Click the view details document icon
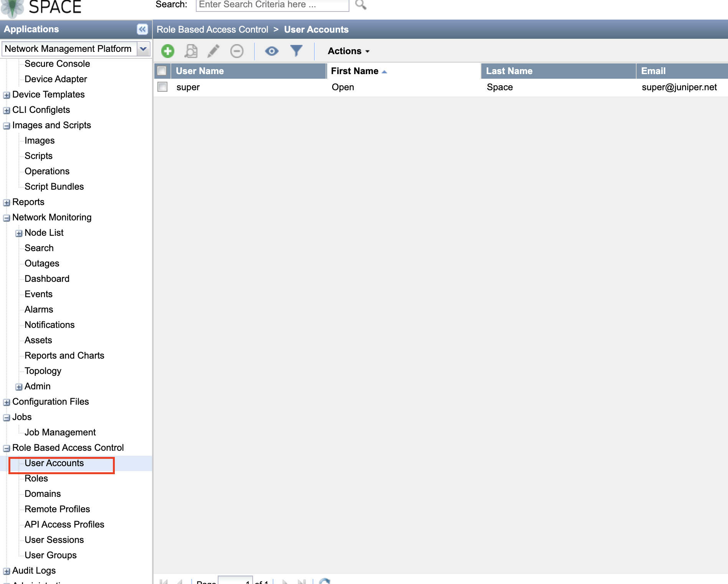Image resolution: width=728 pixels, height=584 pixels. (x=191, y=51)
